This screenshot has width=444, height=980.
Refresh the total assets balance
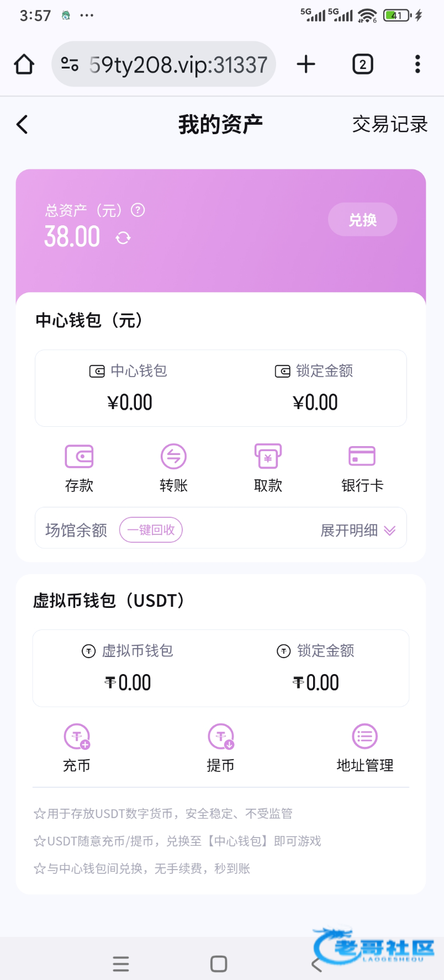[123, 238]
